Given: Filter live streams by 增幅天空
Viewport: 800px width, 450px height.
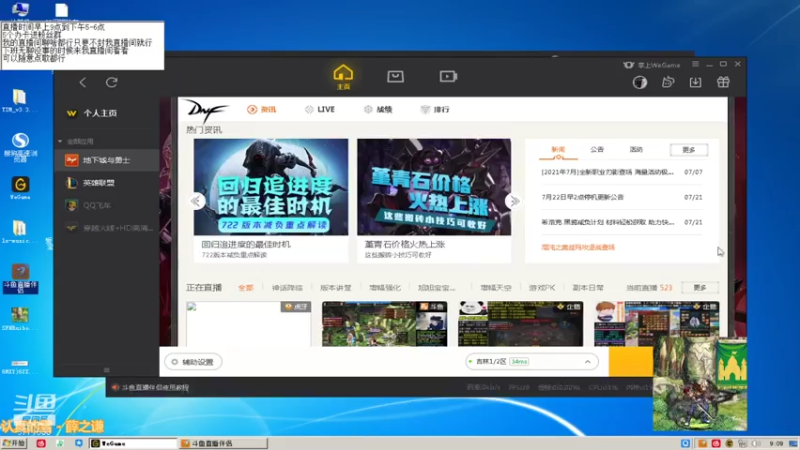Looking at the screenshot, I should [495, 288].
